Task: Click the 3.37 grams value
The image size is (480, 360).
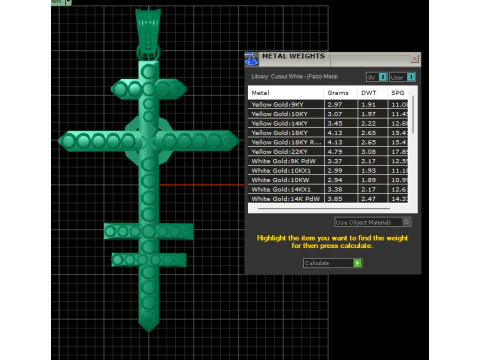Action: 335,161
